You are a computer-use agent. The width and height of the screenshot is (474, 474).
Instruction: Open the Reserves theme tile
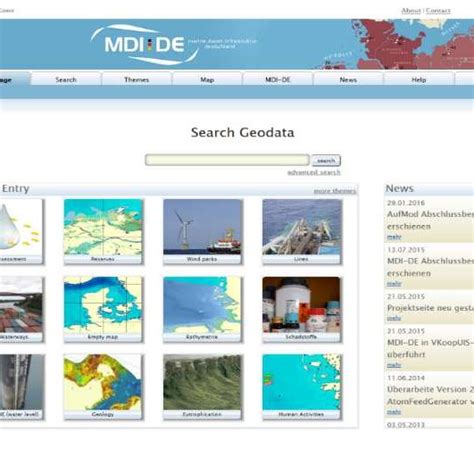pos(103,232)
